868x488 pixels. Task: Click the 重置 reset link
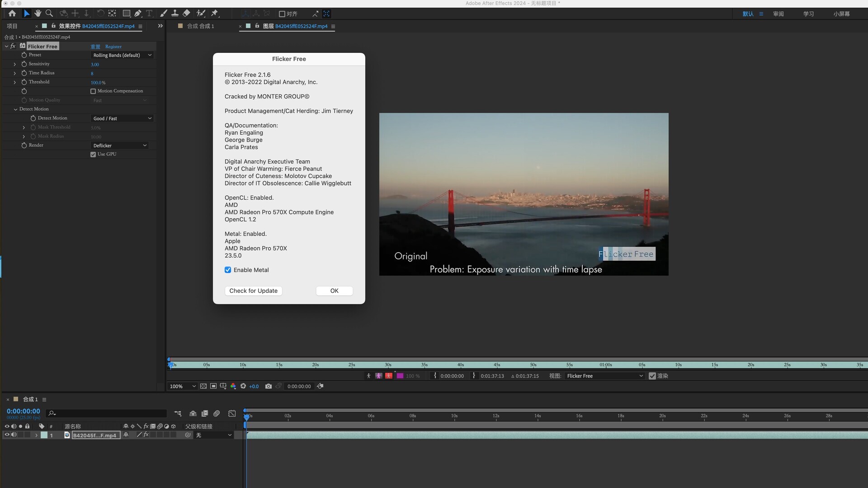click(95, 47)
